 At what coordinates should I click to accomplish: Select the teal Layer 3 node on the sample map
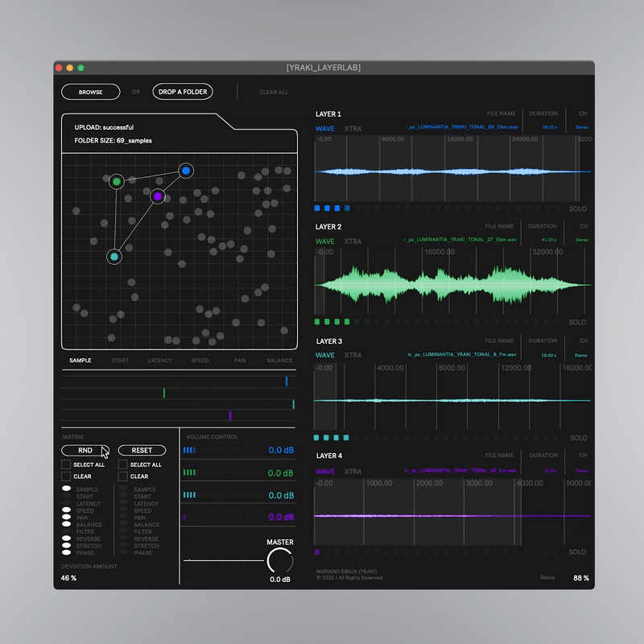click(114, 257)
